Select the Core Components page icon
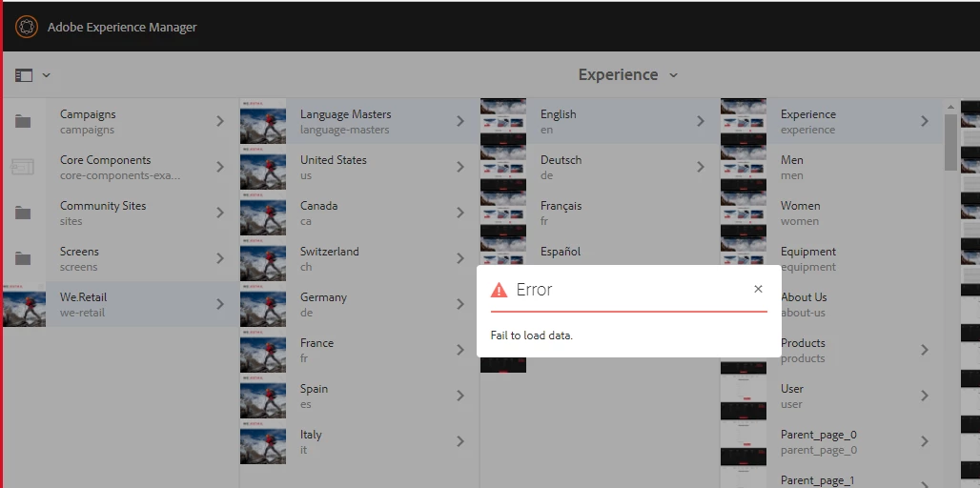980x488 pixels. 23,167
